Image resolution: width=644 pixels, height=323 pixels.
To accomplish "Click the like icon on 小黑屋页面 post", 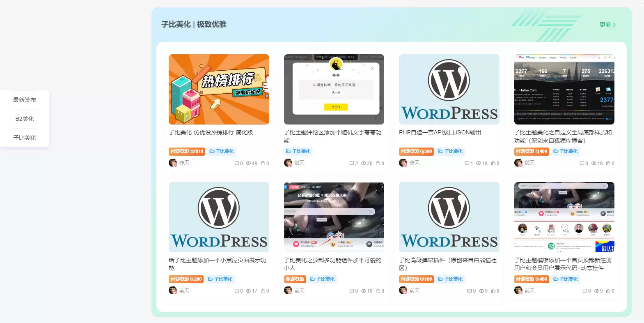I will click(x=263, y=291).
